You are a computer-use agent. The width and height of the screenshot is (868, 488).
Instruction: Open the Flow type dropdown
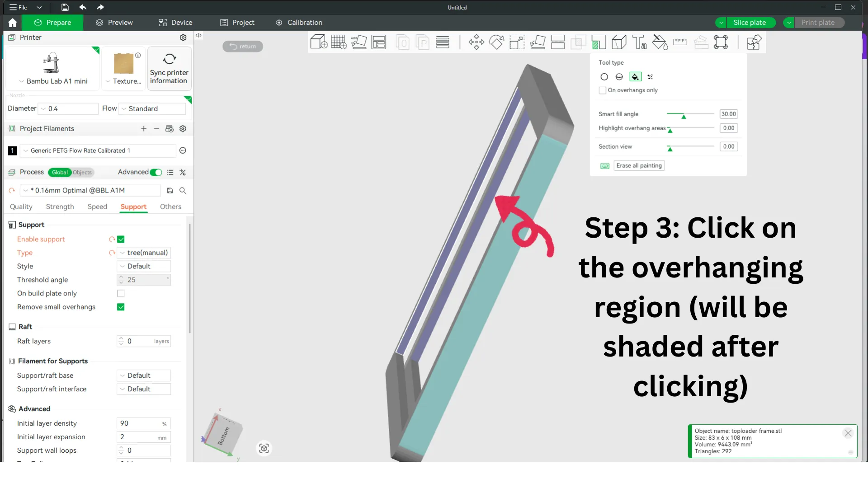[x=152, y=109]
